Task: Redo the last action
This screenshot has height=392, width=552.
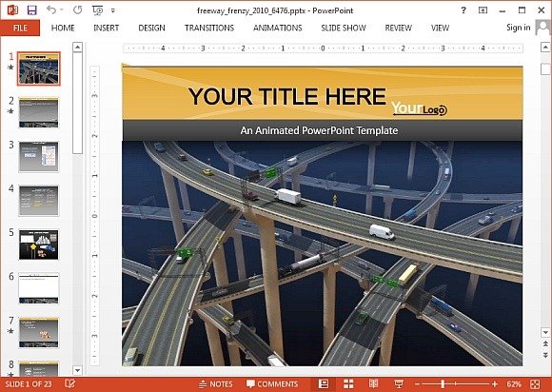Action: tap(77, 10)
